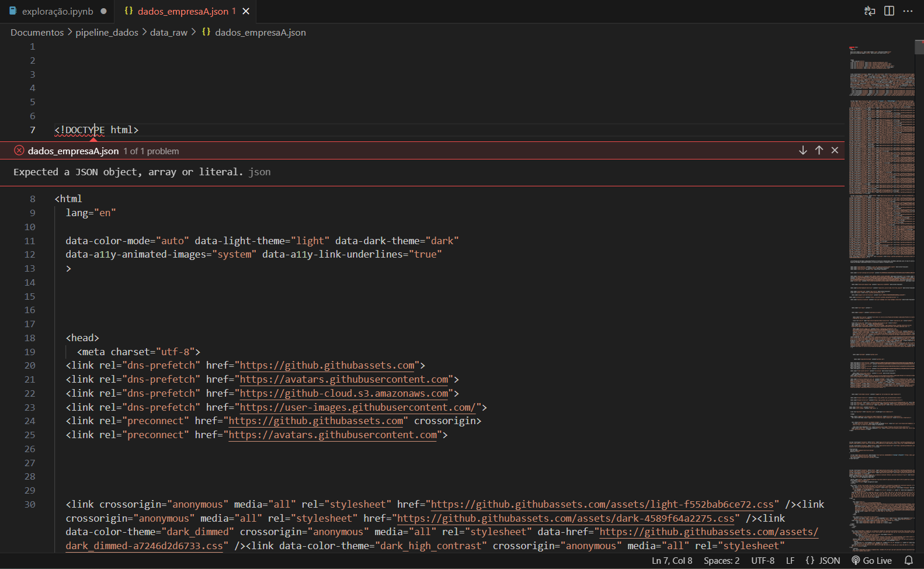Close the dados_empresaA.json tab
The width and height of the screenshot is (924, 569).
tap(246, 11)
